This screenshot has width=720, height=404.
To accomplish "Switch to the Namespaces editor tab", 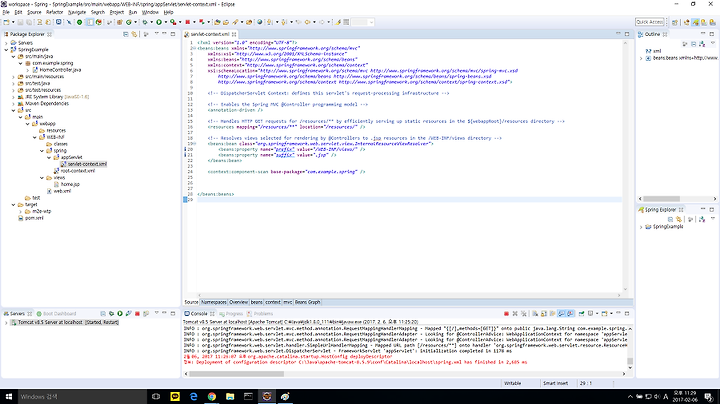I will tap(214, 302).
